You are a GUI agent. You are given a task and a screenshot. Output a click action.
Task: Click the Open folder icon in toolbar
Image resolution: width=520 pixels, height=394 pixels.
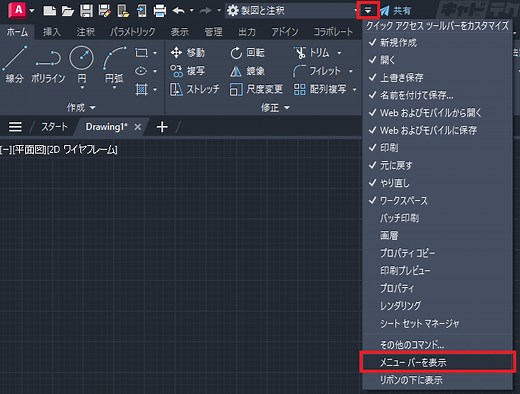click(68, 11)
